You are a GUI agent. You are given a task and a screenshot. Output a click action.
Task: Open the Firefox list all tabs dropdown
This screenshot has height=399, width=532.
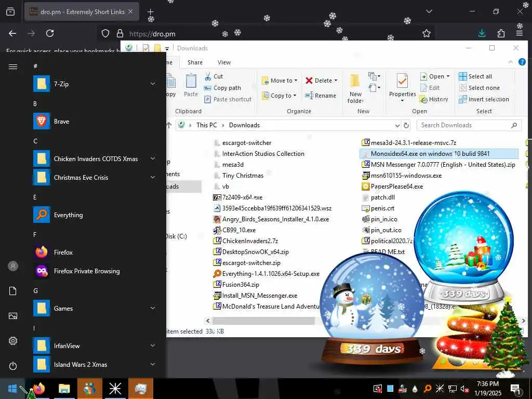point(429,11)
